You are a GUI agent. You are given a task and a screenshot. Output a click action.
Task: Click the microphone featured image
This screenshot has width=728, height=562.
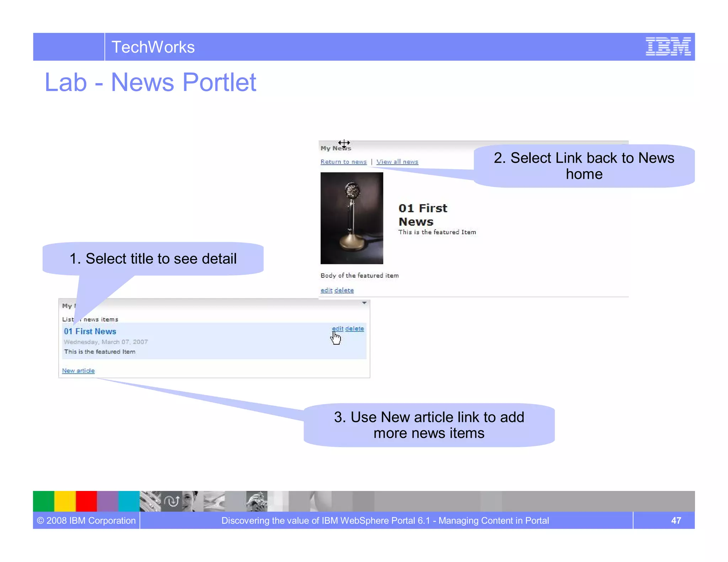[x=352, y=218]
